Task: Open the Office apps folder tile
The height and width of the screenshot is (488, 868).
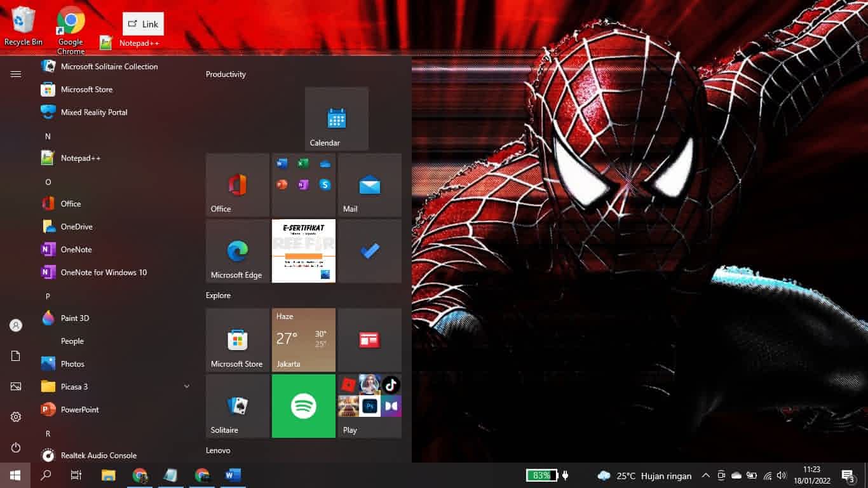Action: 304,185
